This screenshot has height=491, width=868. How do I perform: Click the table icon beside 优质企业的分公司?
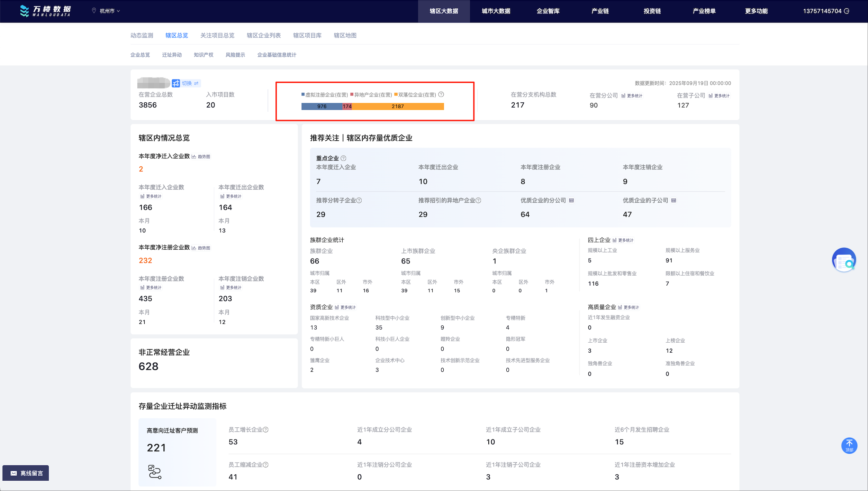(571, 201)
